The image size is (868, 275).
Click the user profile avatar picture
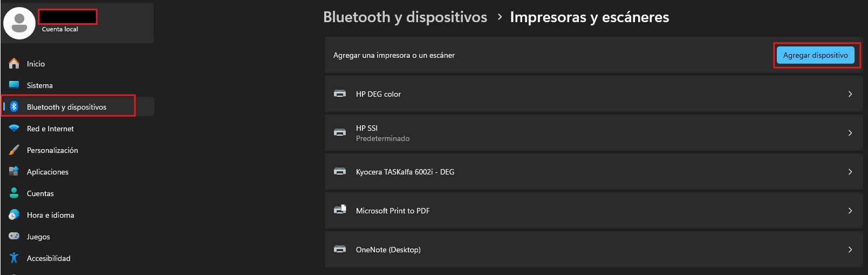19,23
